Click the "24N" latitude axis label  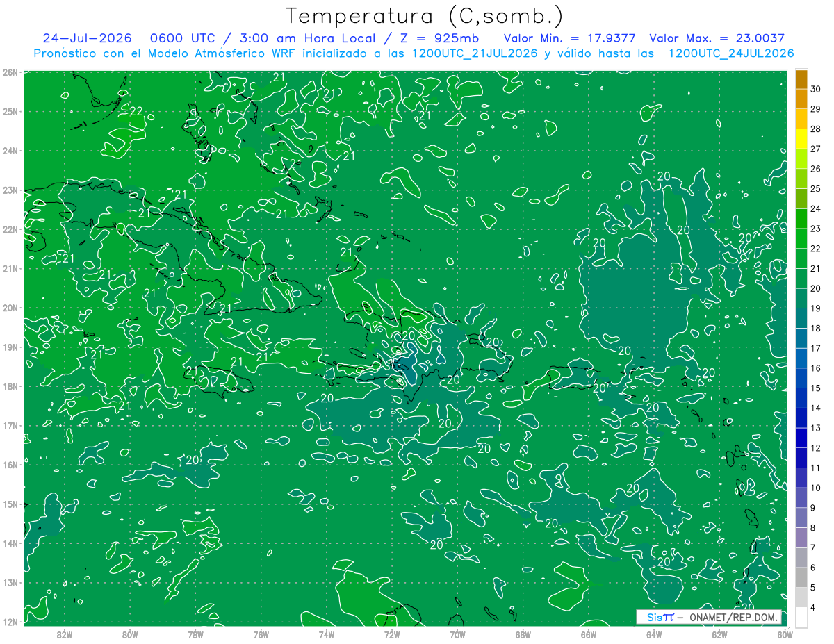(10, 151)
